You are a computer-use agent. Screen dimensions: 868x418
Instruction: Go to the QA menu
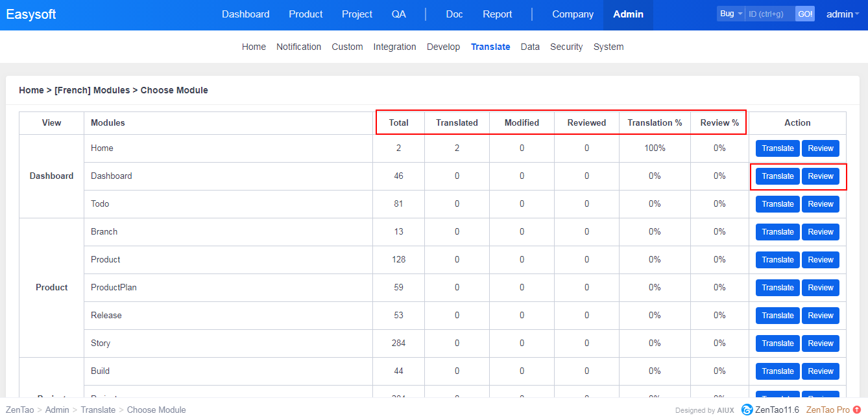[398, 14]
